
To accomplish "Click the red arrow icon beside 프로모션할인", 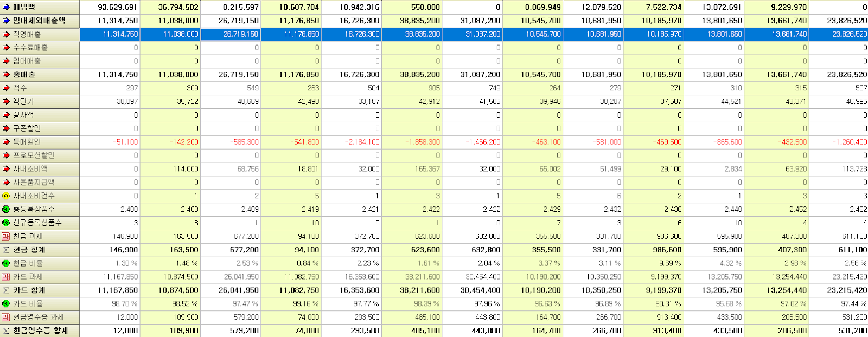I will pos(6,155).
